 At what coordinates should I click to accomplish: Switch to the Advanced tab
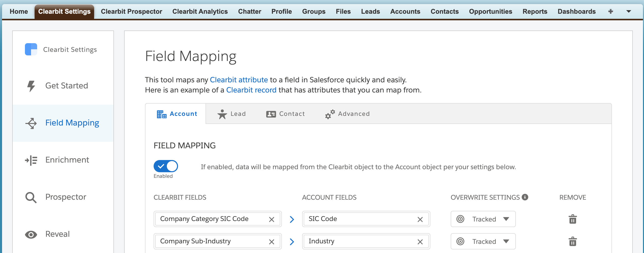pyautogui.click(x=347, y=114)
